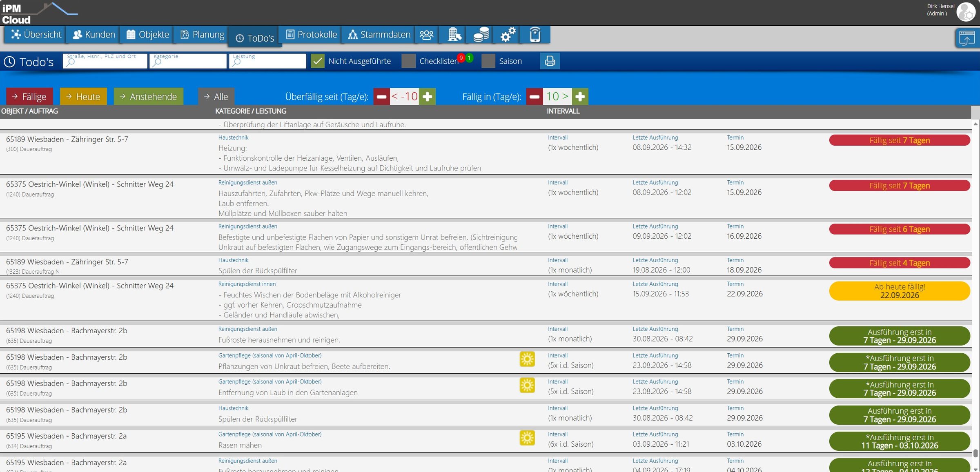Click the Todo's clock icon in header
980x472 pixels.
tap(9, 62)
